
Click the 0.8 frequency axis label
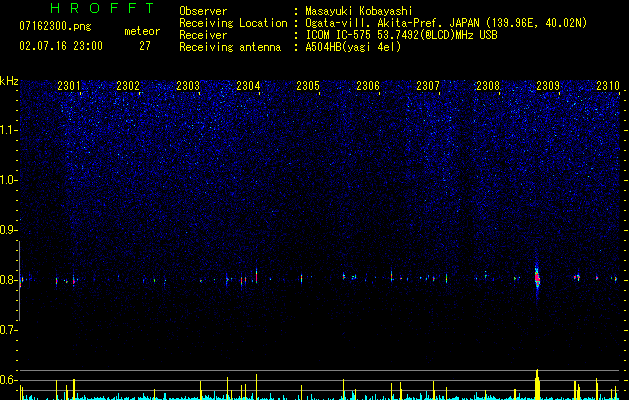click(9, 280)
